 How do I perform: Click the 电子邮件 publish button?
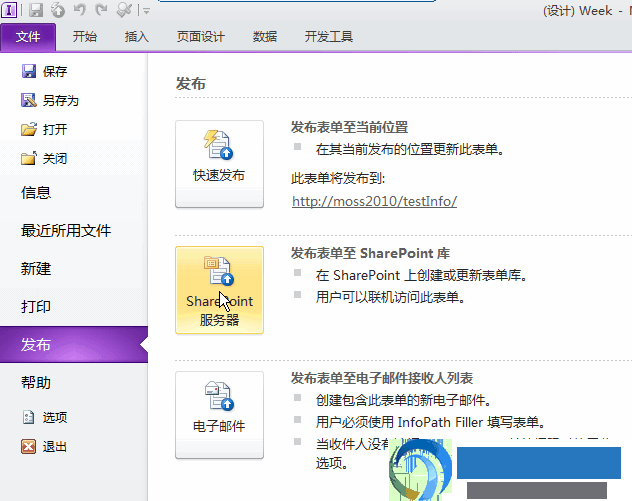pos(219,415)
